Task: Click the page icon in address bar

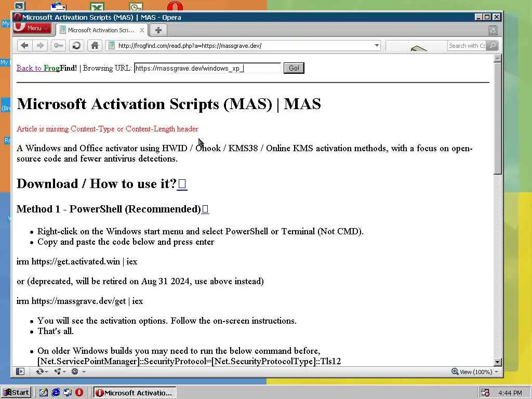Action: [x=111, y=46]
